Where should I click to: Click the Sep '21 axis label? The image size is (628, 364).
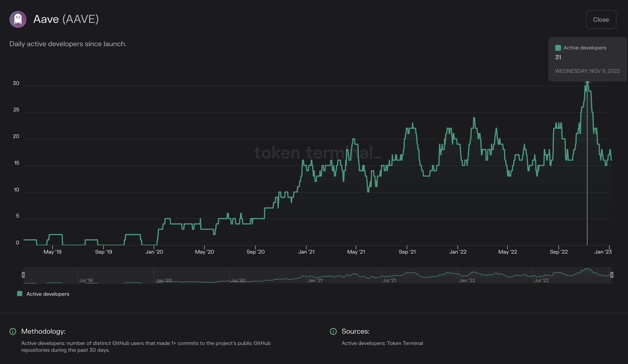coord(407,252)
